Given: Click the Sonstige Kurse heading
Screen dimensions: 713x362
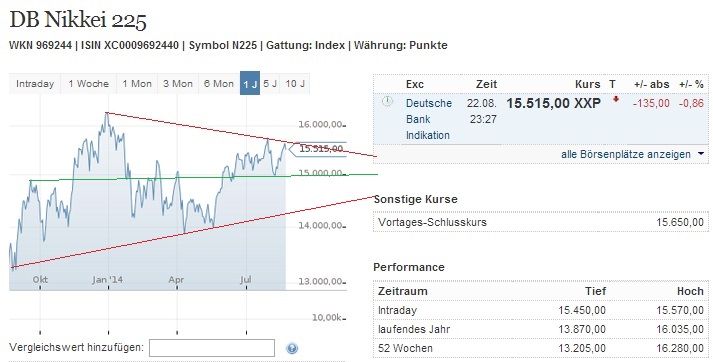Looking at the screenshot, I should (415, 199).
